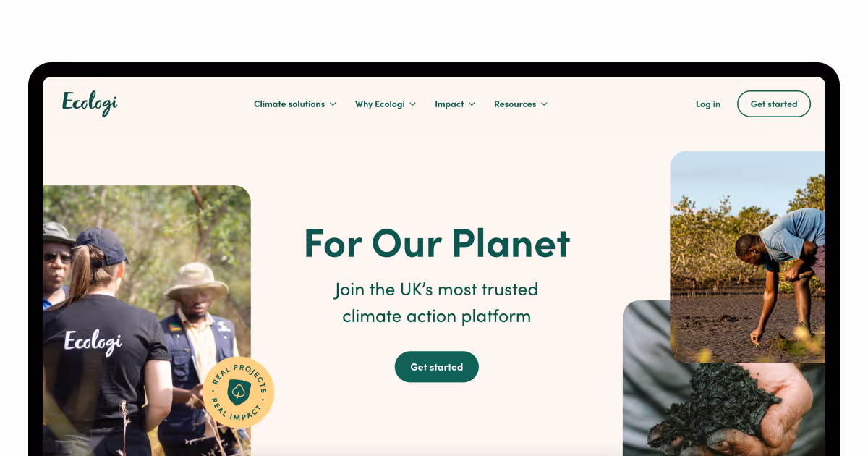Expand the Resources menu chevron
Viewport: 868px width, 456px height.
(544, 104)
